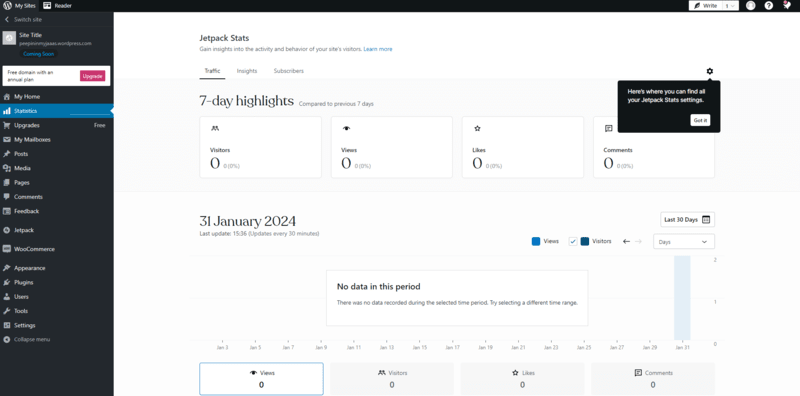Click the WordPress logo My Sites icon

pyautogui.click(x=7, y=6)
